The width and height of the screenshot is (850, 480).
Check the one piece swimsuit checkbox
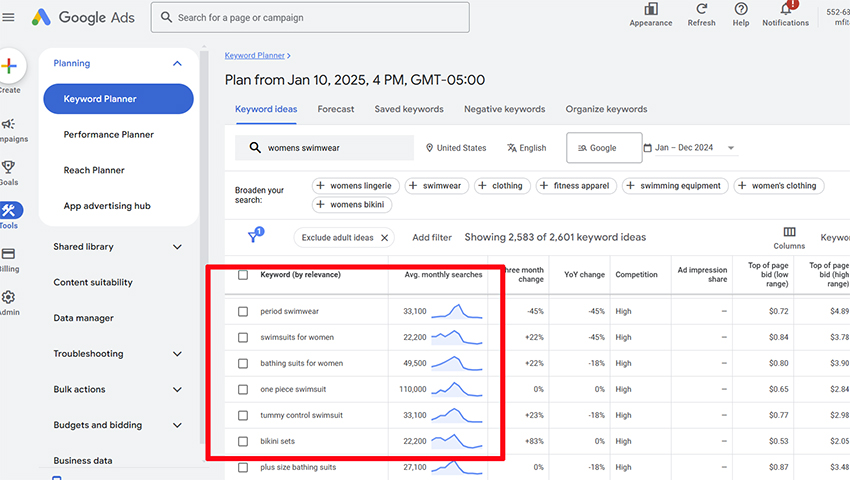[243, 389]
